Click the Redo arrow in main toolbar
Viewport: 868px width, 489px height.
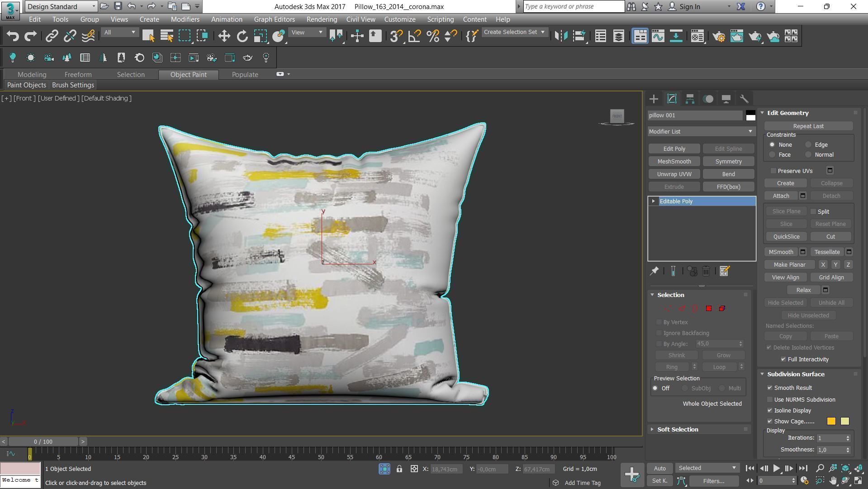[x=30, y=36]
